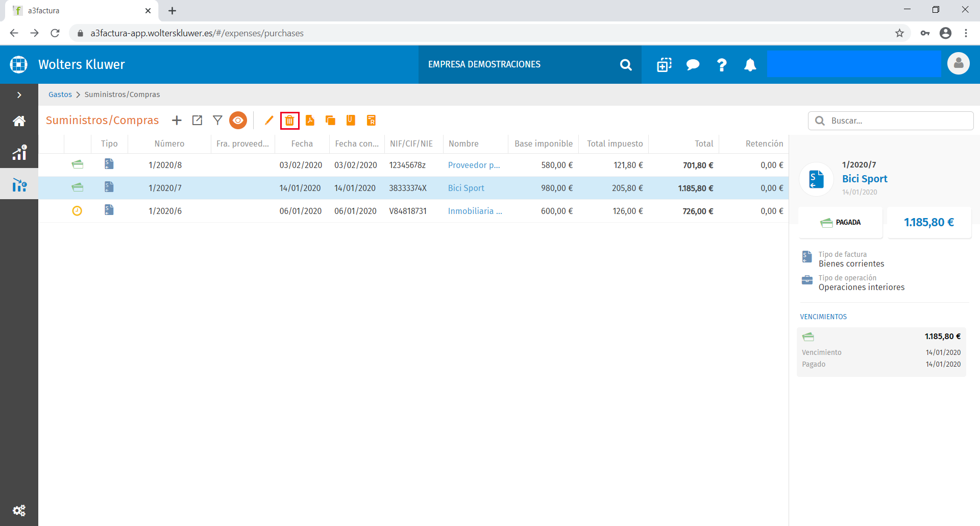Viewport: 980px width, 526px height.
Task: Open the filter funnel icon
Action: click(217, 121)
